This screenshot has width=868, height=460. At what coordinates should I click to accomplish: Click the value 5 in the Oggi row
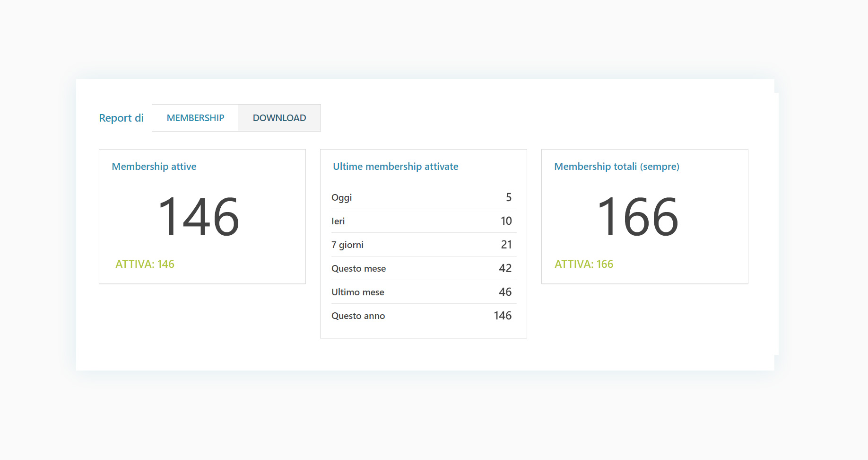(x=509, y=197)
